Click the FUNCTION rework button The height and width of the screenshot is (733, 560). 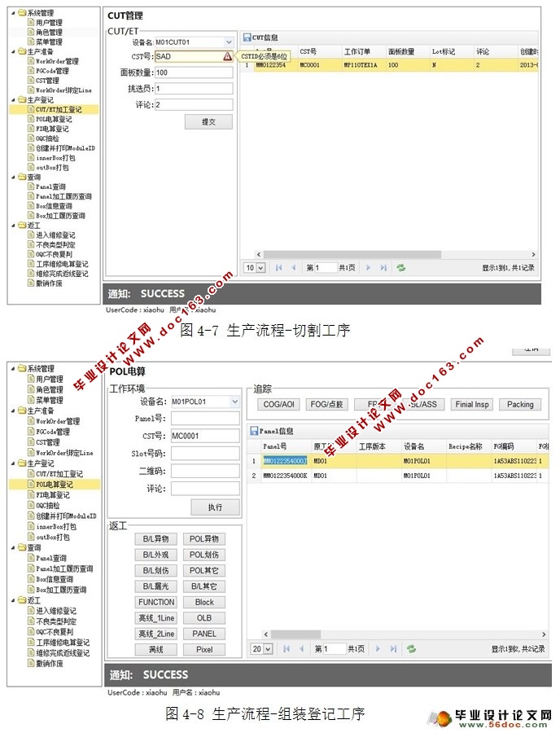[155, 602]
